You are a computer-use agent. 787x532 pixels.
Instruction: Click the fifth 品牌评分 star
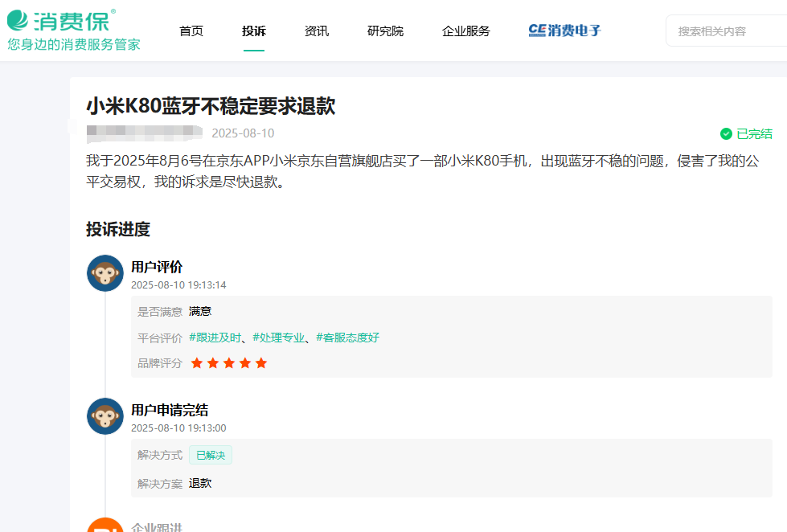(x=261, y=363)
